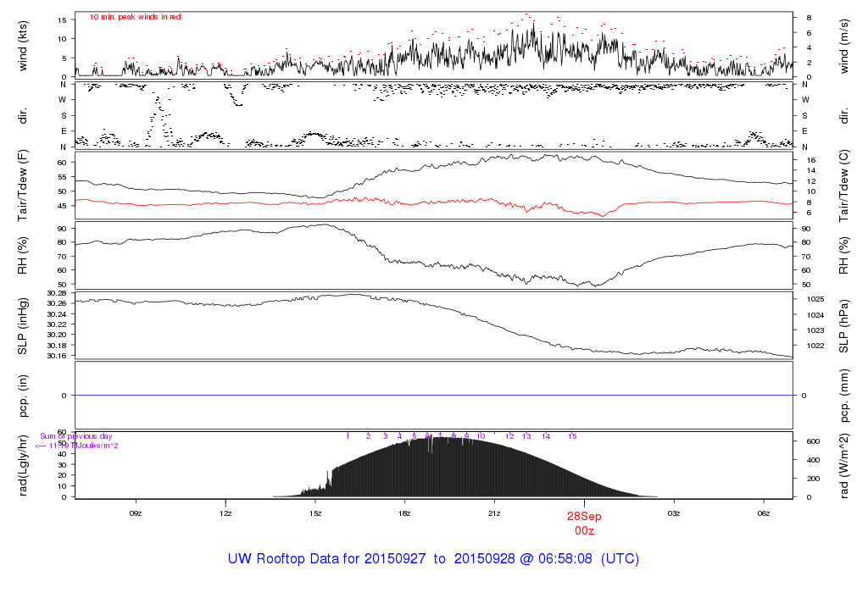Click the 'rad(Lgly/hr)' axis label
This screenshot has height=593, width=868.
click(25, 465)
